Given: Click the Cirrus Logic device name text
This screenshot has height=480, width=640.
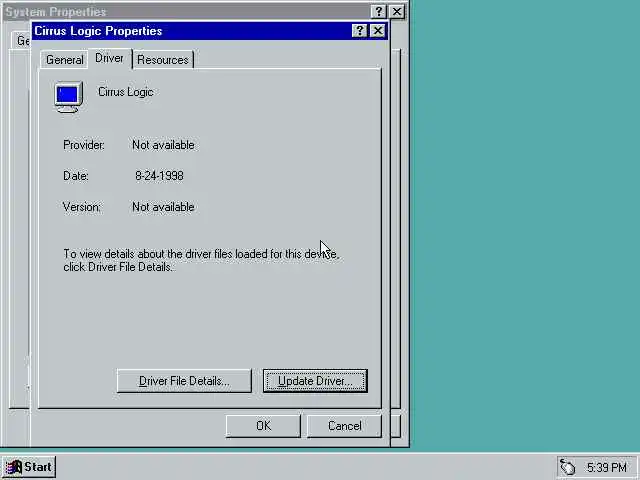Looking at the screenshot, I should click(126, 92).
